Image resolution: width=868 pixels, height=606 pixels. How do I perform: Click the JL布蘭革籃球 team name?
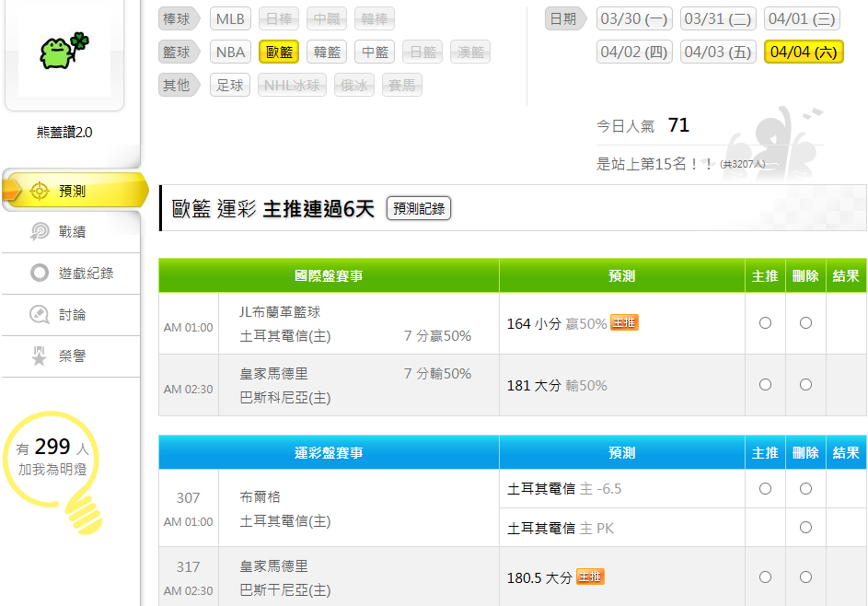(280, 312)
